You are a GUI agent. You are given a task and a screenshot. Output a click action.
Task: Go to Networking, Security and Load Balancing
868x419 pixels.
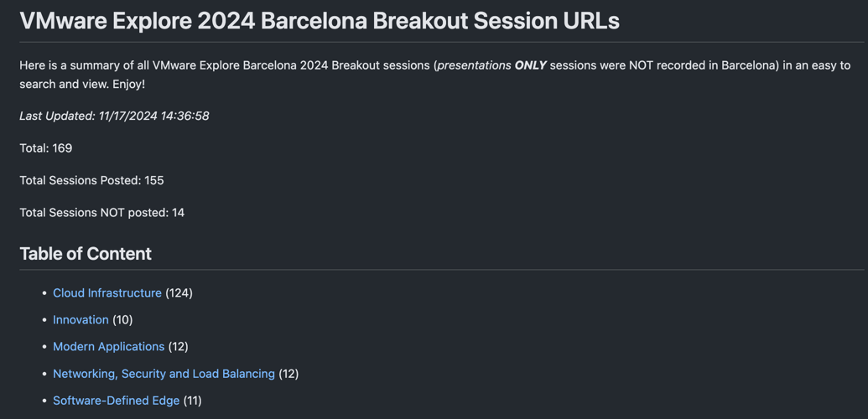(x=164, y=374)
